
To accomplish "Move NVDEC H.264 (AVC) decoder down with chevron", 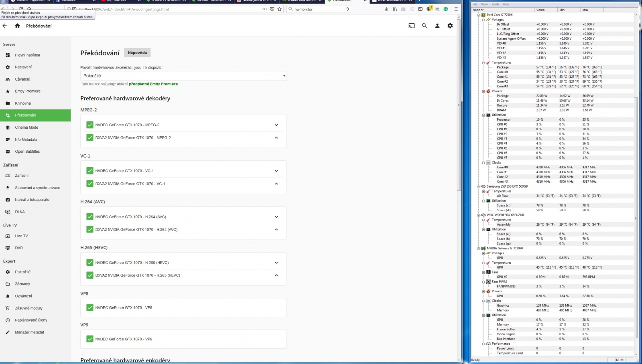I will [276, 216].
